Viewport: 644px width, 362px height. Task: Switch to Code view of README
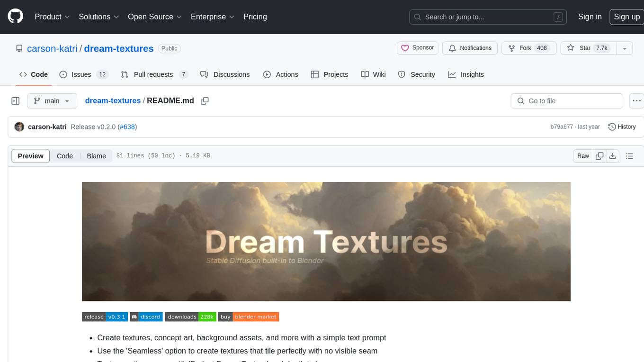(65, 156)
